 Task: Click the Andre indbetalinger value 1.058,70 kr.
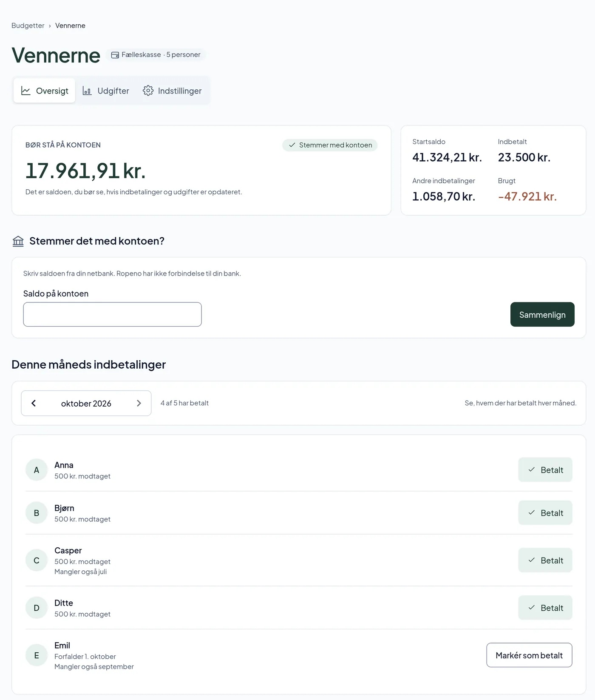[444, 197]
